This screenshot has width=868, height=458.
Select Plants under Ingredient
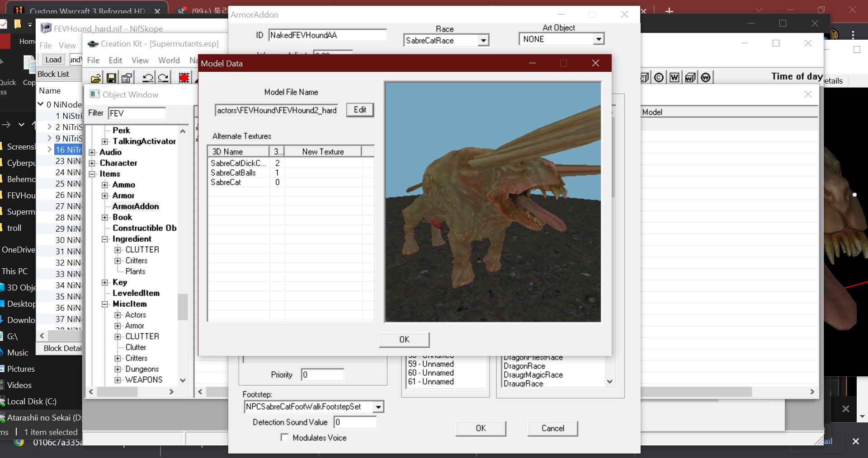pos(135,271)
